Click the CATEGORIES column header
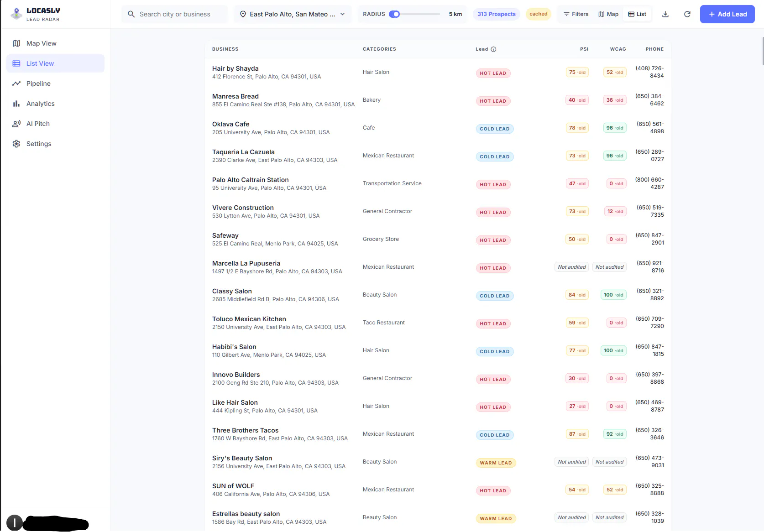 point(379,49)
